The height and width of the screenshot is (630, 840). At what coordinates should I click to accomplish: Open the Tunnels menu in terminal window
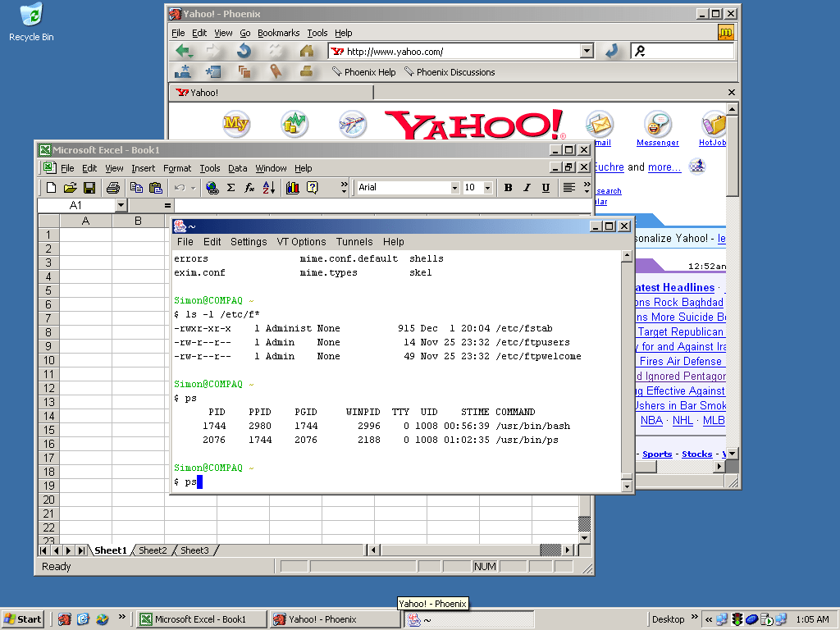tap(354, 242)
